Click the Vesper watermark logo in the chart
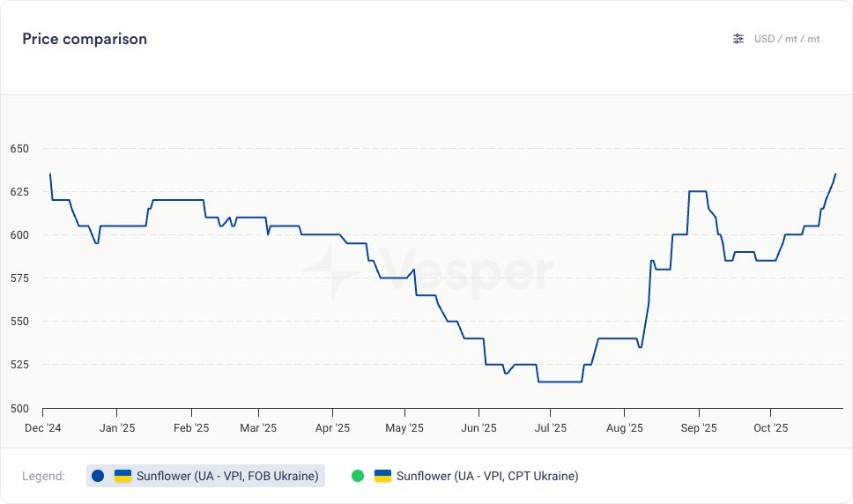 [426, 273]
